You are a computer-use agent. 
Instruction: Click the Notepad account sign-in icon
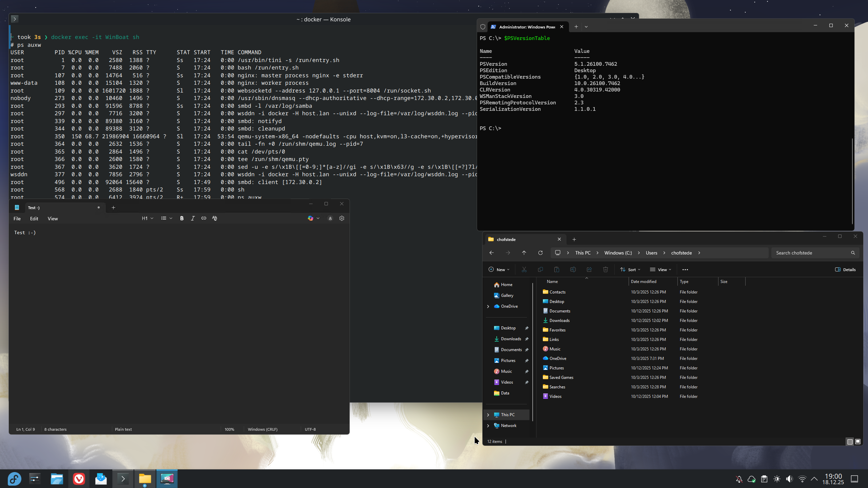[x=330, y=219]
